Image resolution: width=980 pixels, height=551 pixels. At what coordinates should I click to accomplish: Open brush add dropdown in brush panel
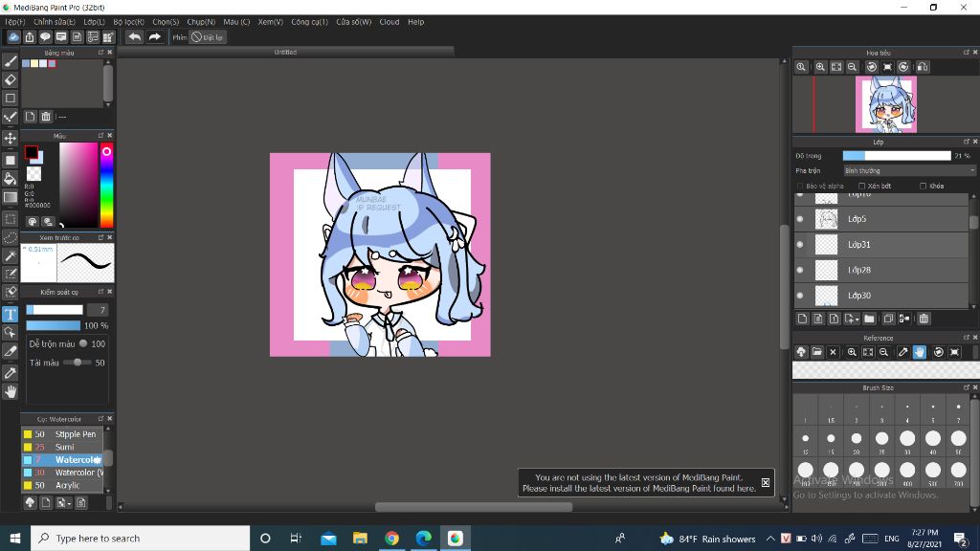pos(66,503)
